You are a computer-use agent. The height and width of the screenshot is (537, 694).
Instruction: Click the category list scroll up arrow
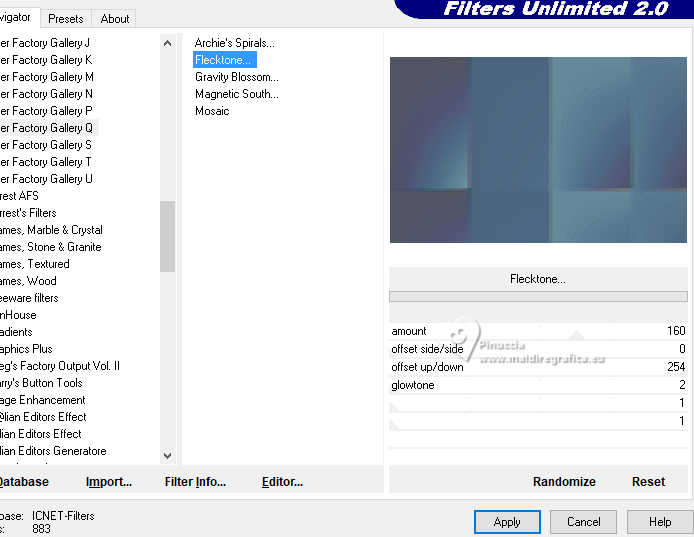(167, 43)
